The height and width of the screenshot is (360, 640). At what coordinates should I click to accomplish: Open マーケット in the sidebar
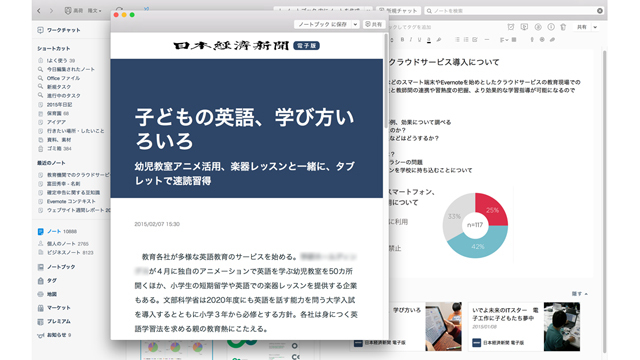click(x=54, y=308)
